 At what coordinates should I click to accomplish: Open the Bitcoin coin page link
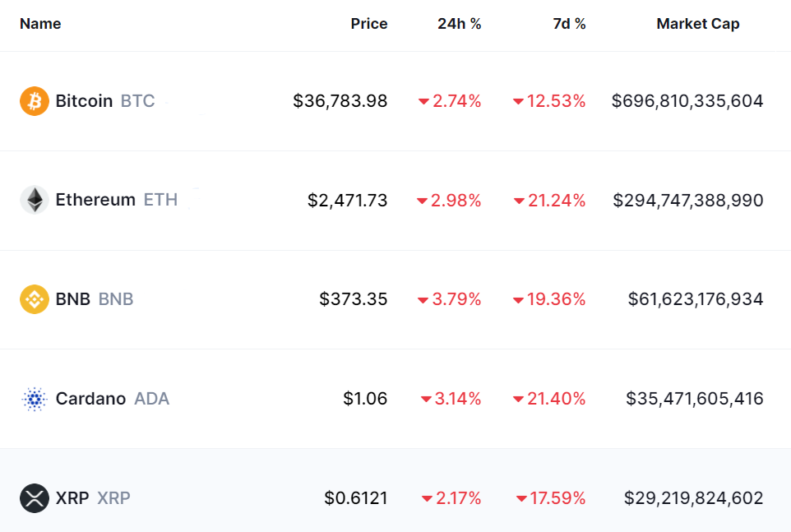click(84, 101)
